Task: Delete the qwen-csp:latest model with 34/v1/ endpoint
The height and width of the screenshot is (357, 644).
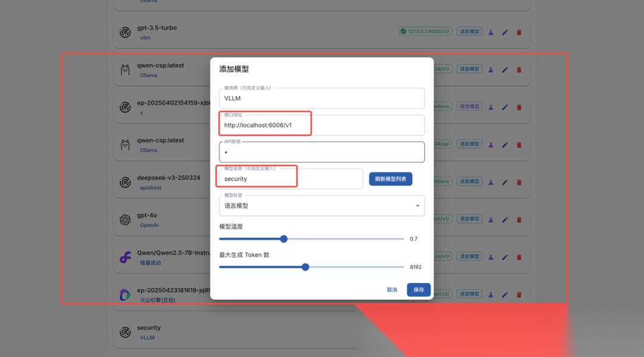Action: click(519, 69)
